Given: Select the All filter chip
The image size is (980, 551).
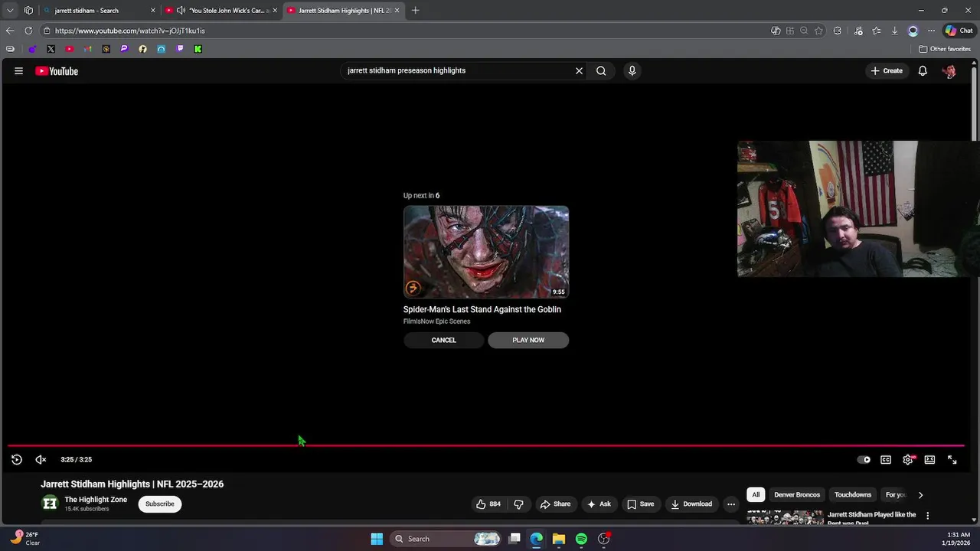Looking at the screenshot, I should coord(756,494).
